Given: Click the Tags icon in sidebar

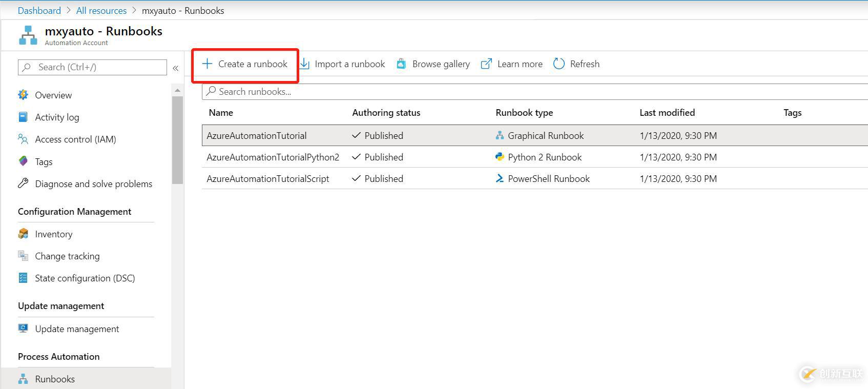Looking at the screenshot, I should [23, 161].
